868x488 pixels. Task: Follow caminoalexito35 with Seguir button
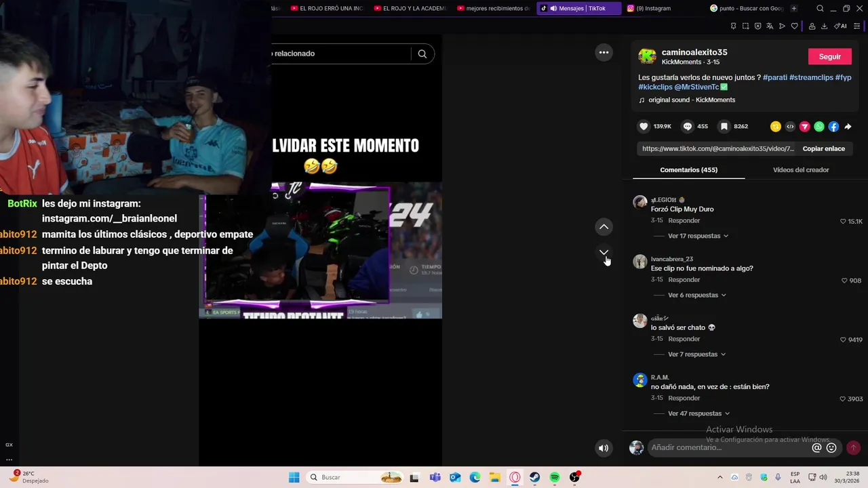pyautogui.click(x=829, y=56)
